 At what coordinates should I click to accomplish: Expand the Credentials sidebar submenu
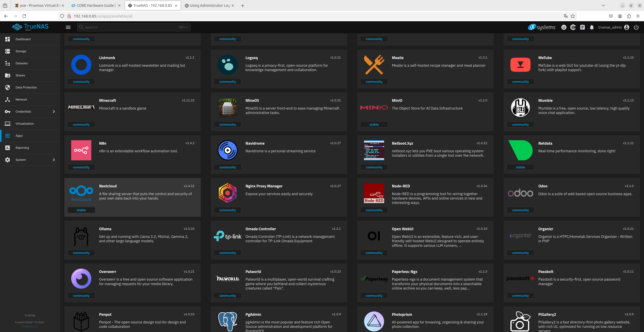tap(53, 111)
